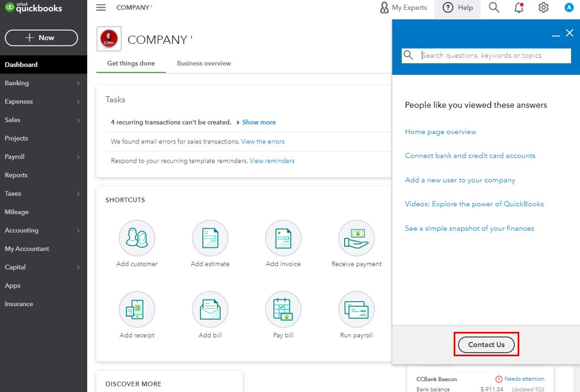Switch to Get things done tab
Viewport: 580px width, 392px height.
131,63
